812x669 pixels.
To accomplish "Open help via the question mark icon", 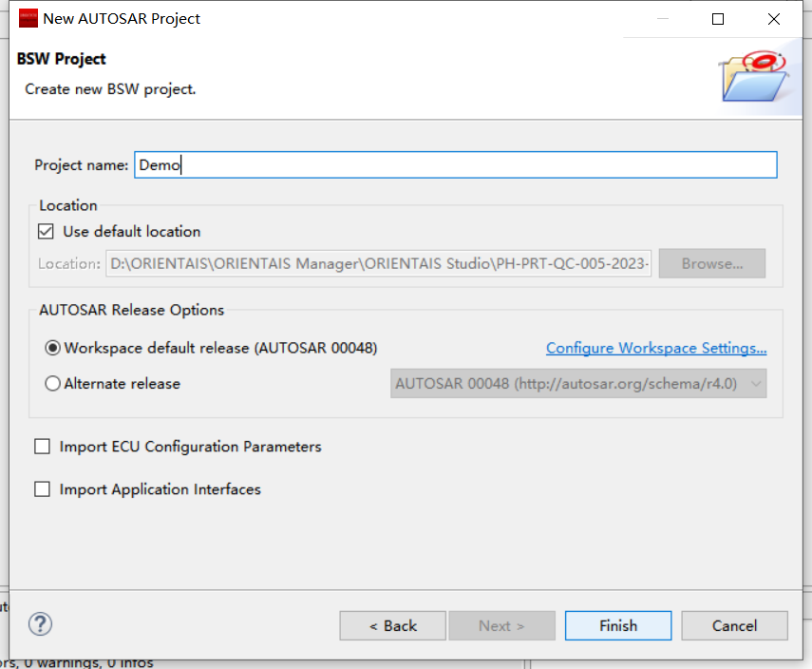I will [x=41, y=624].
